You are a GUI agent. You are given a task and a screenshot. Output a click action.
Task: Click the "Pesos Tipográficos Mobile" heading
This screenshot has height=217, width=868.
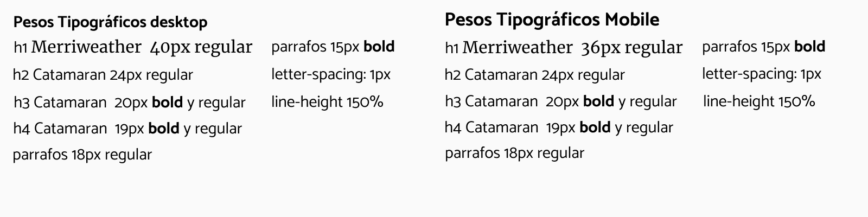tap(552, 20)
